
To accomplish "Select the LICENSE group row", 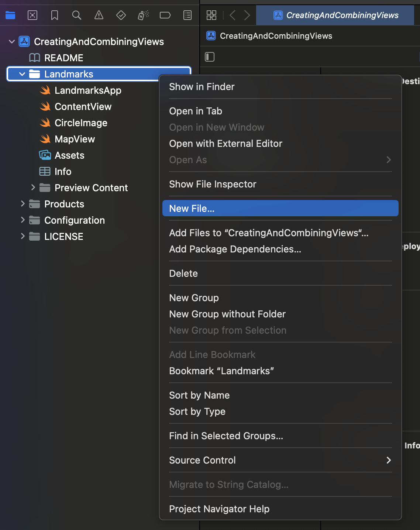I will point(63,236).
